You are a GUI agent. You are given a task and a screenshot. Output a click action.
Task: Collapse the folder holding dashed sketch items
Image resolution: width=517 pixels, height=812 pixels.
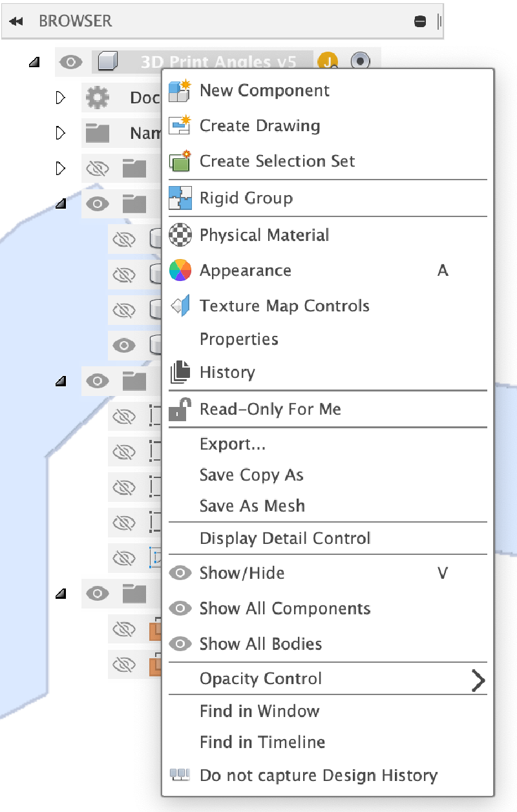61,382
